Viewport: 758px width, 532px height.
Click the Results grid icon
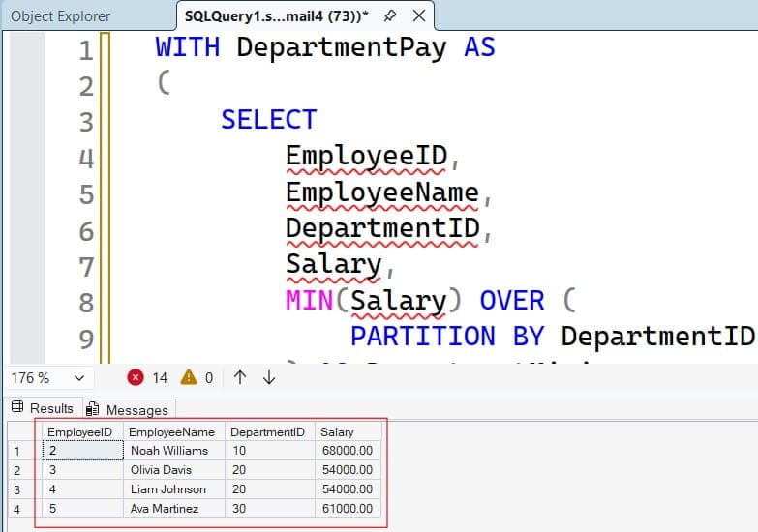(x=17, y=406)
